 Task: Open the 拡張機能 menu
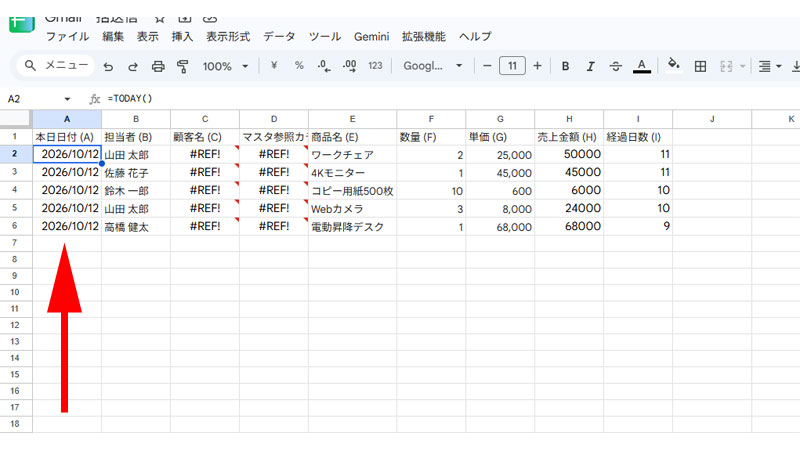(423, 37)
